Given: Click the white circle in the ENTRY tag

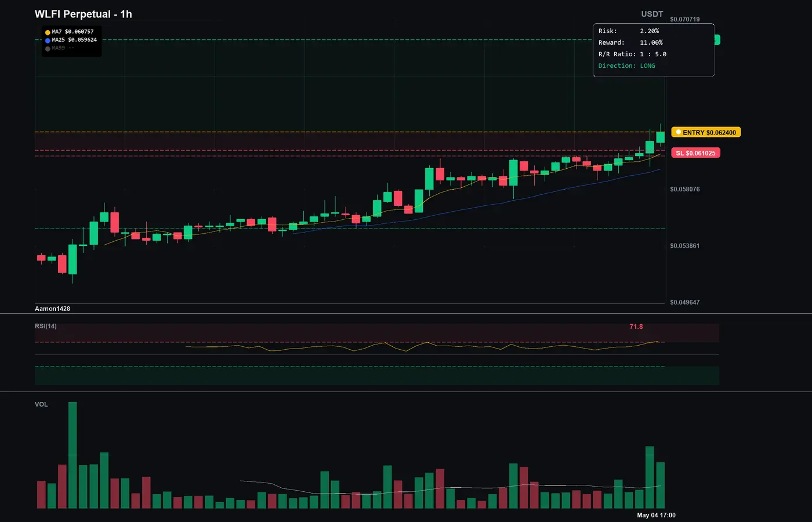Looking at the screenshot, I should (x=679, y=132).
